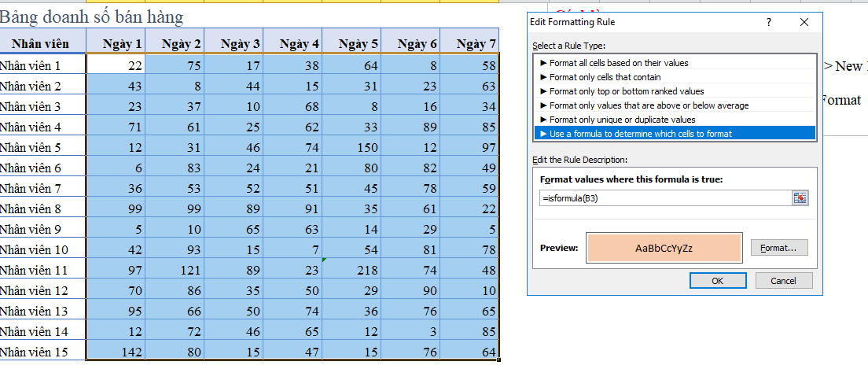Viewport: 868px width, 369px height.
Task: Confirm the rule with OK
Action: tap(717, 280)
